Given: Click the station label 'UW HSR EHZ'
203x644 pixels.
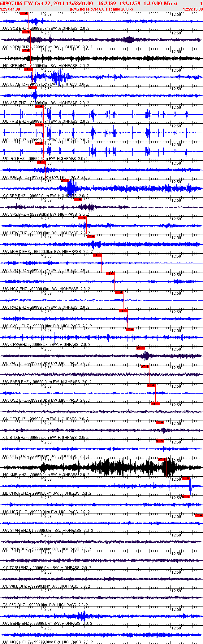Looking at the screenshot, I should [15, 512].
